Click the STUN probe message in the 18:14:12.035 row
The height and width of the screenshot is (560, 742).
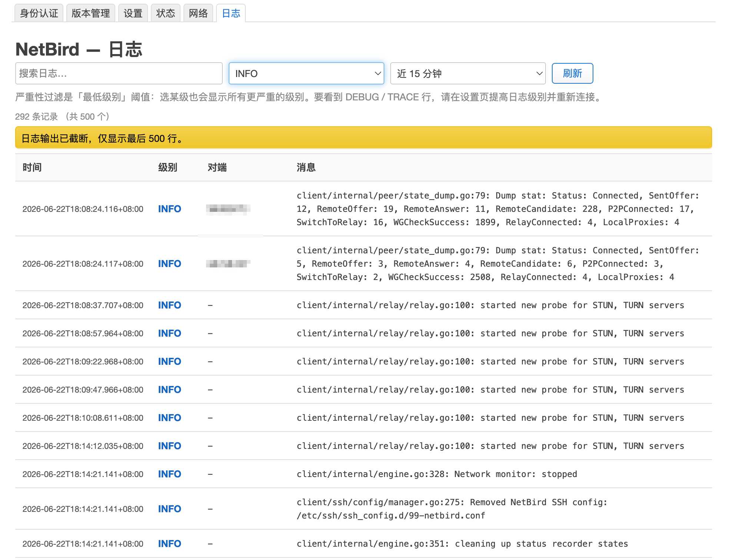(x=490, y=446)
